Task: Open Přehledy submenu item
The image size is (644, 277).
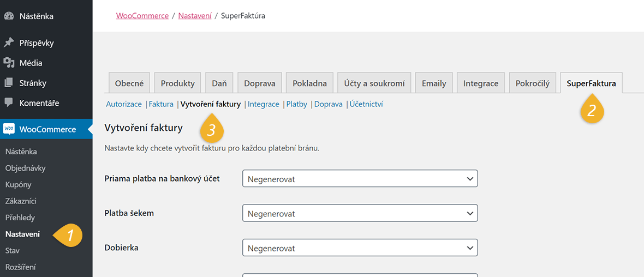Action: (20, 218)
